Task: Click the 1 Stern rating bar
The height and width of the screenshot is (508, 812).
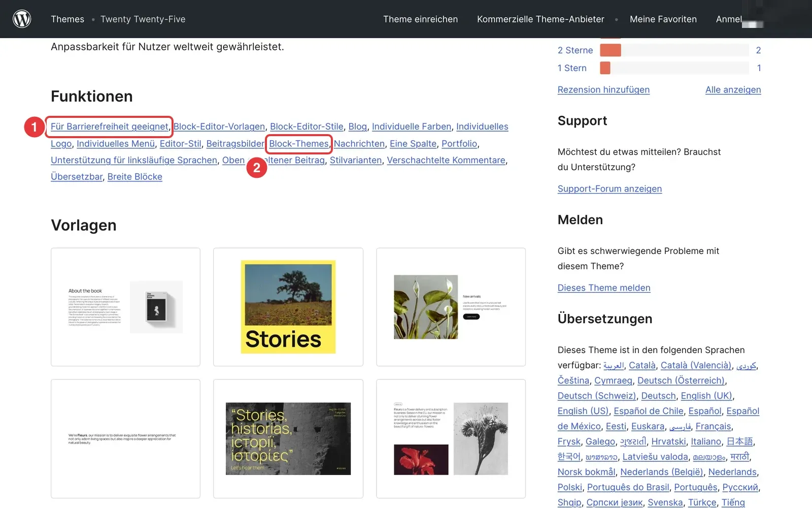Action: click(674, 68)
